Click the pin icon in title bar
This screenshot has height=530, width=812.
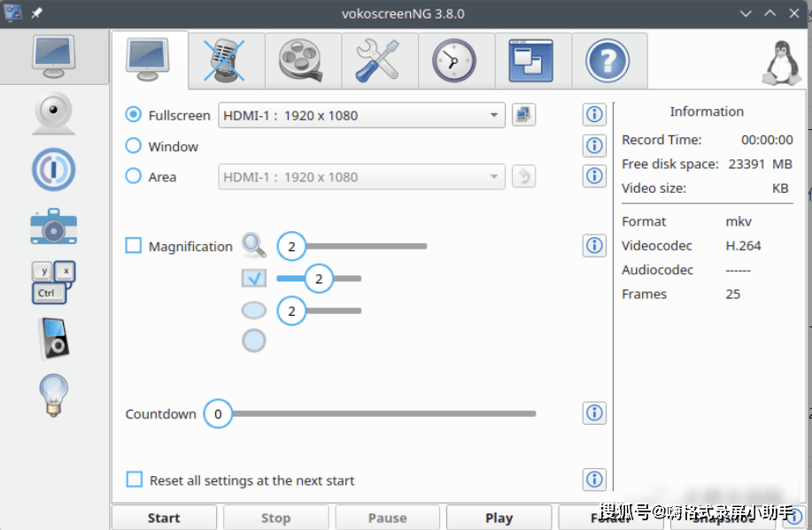37,13
